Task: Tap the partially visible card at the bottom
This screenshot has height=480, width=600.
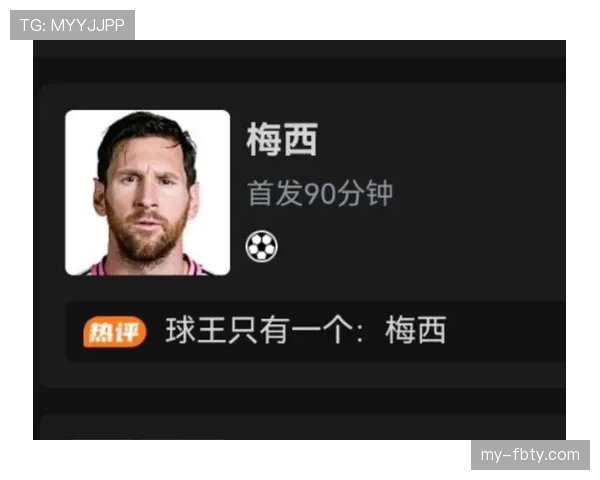Action: (302, 426)
